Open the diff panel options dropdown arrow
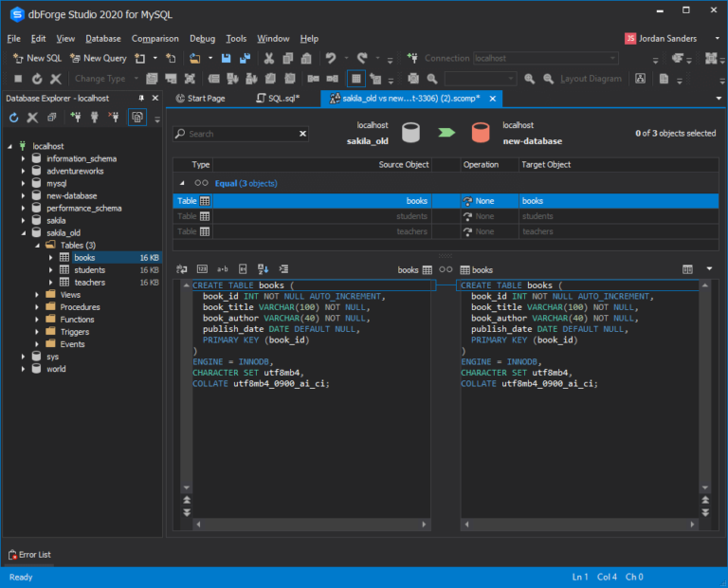Viewport: 728px width, 588px height. pyautogui.click(x=709, y=269)
